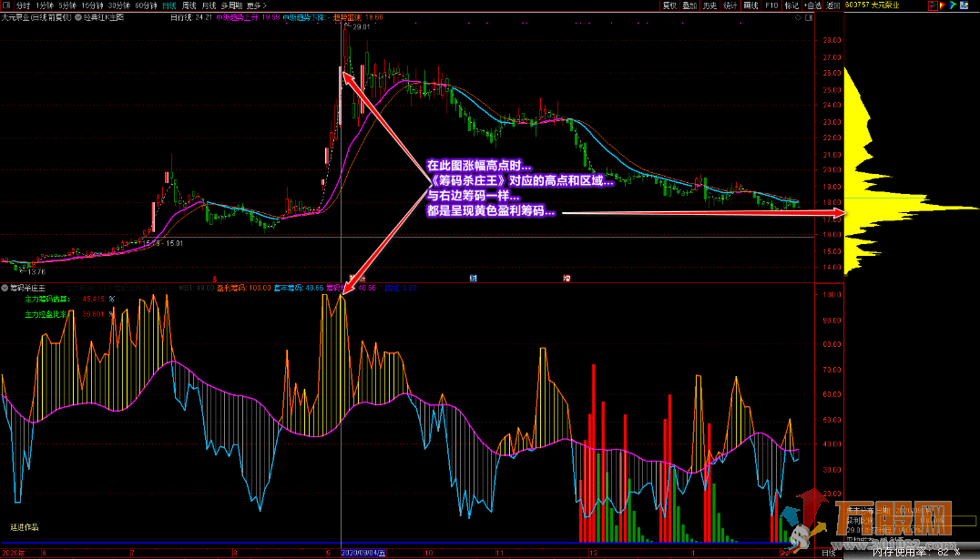Click the 盈利筹码: 100.00 indicator value
The width and height of the screenshot is (980, 560).
[x=244, y=288]
